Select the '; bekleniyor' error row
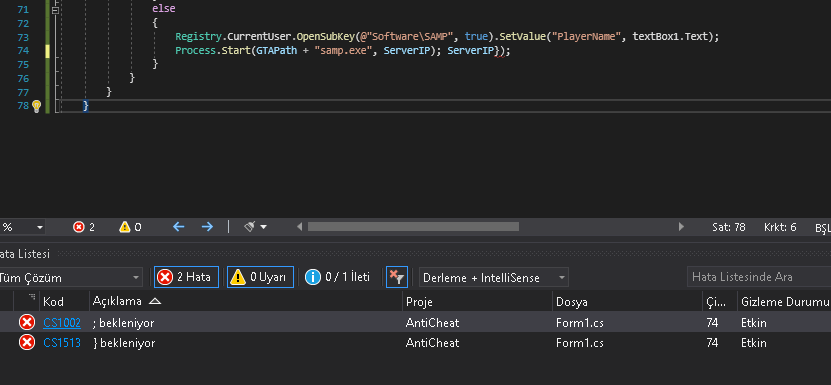This screenshot has height=385, width=831. pyautogui.click(x=416, y=322)
